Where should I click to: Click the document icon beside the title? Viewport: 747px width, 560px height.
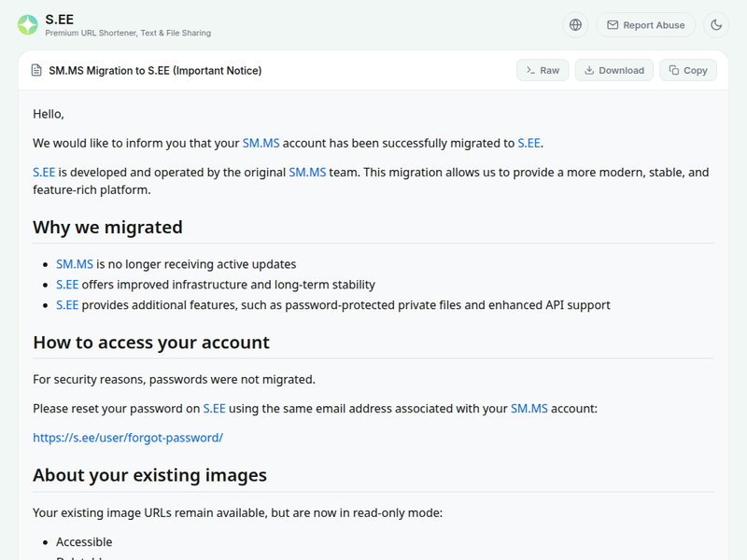[x=36, y=71]
